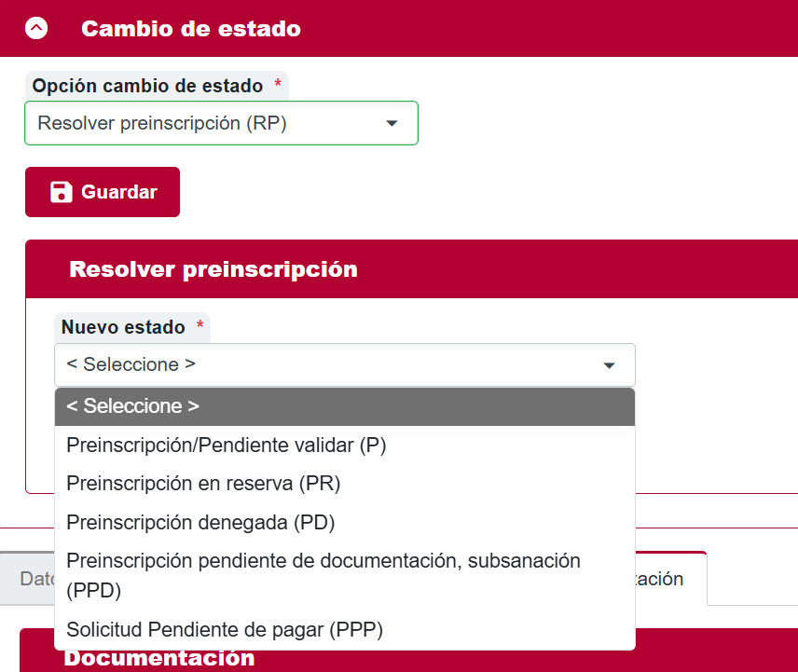Choose Preinscripción/Pendiente validar (P)
The height and width of the screenshot is (672, 798).
[x=227, y=446]
